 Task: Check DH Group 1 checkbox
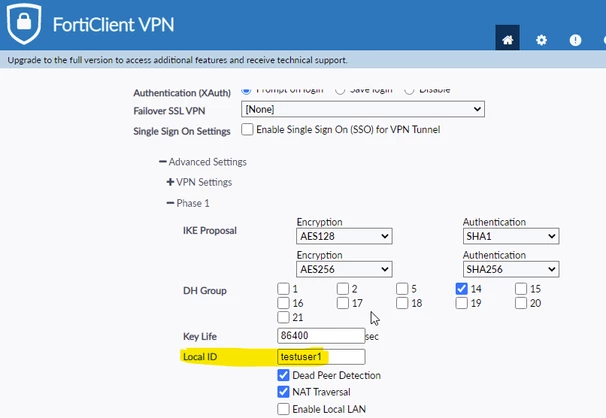pos(283,289)
